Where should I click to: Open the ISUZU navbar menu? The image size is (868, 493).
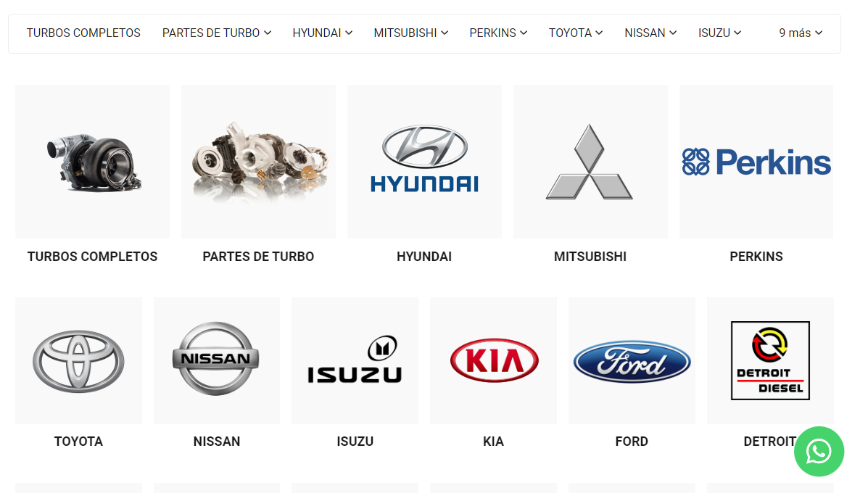click(719, 33)
